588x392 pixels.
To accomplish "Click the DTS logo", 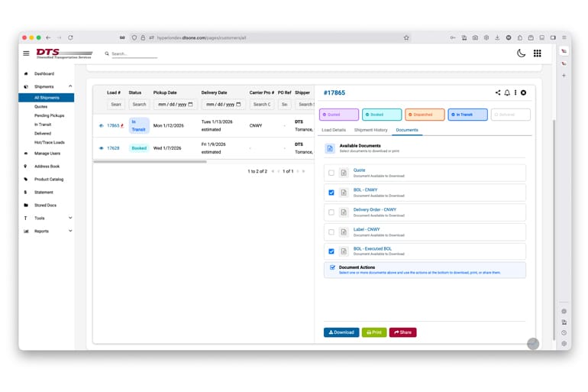I will pyautogui.click(x=64, y=53).
